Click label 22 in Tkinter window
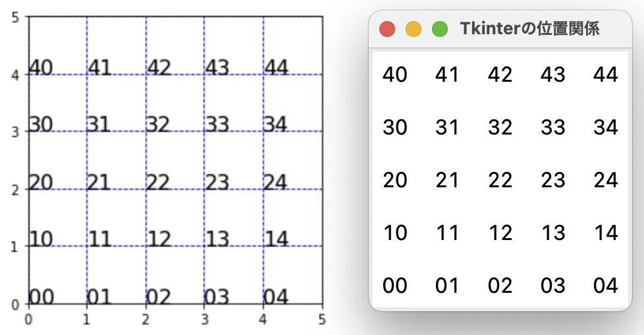This screenshot has height=335, width=644. click(x=500, y=180)
